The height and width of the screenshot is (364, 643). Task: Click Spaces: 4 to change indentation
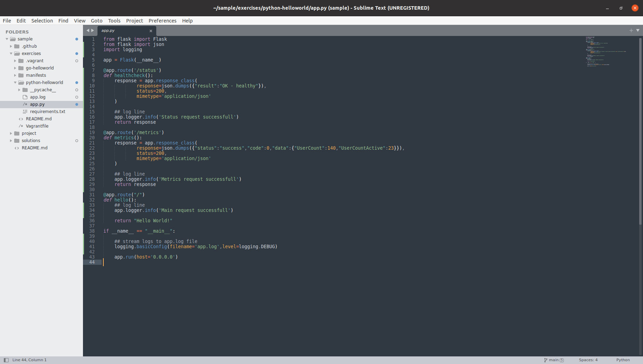pyautogui.click(x=588, y=360)
